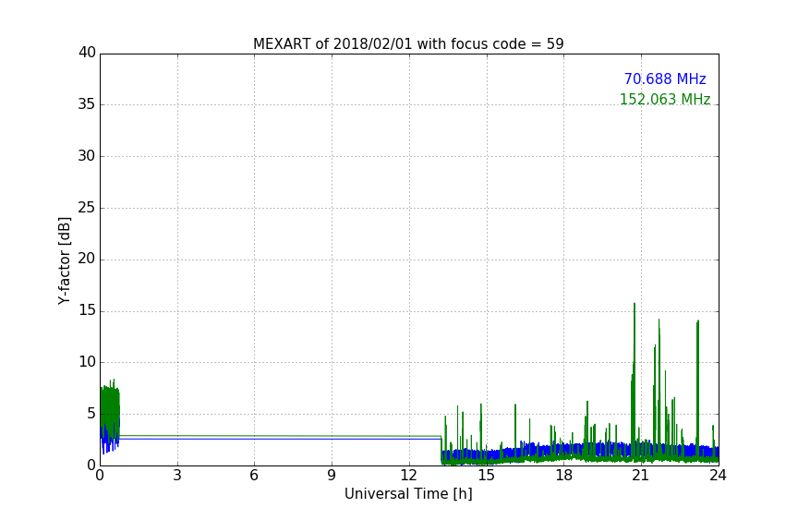Click the y-axis tick label '40'

tap(87, 53)
